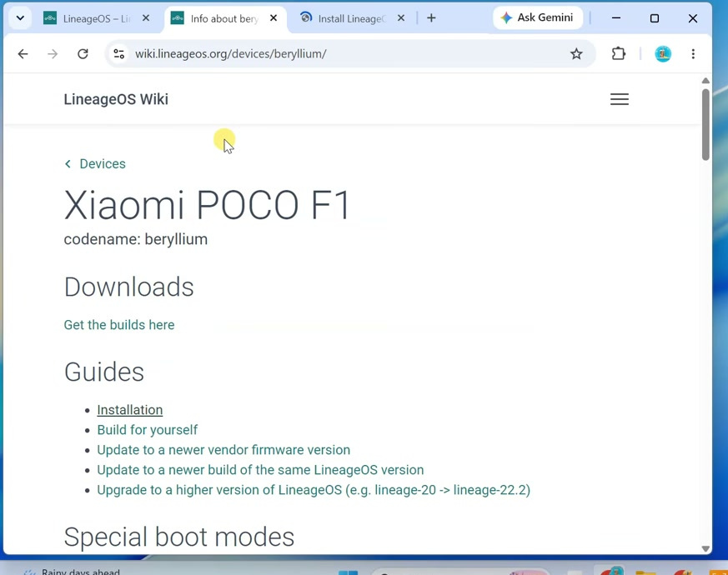
Task: Click the "codename: beryllium" text
Action: pos(136,239)
